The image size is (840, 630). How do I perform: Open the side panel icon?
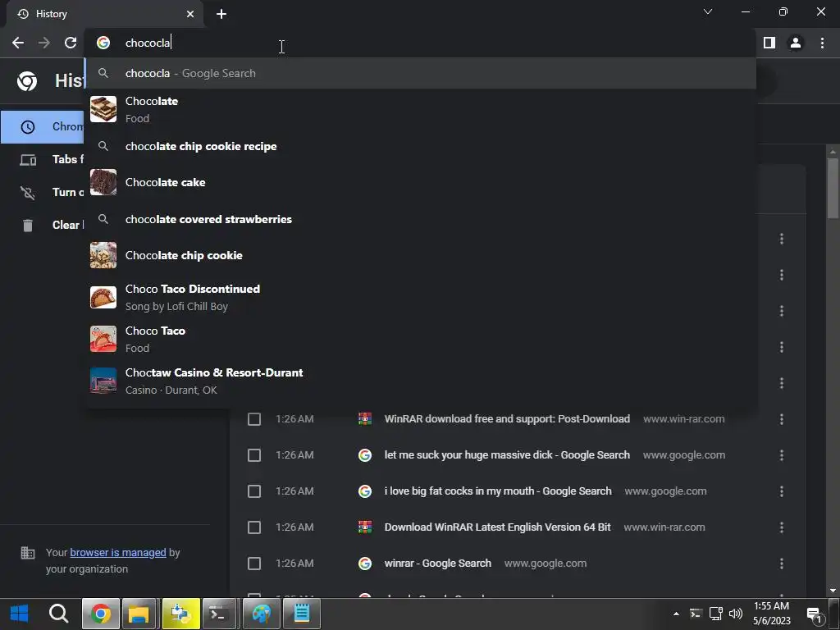click(769, 43)
